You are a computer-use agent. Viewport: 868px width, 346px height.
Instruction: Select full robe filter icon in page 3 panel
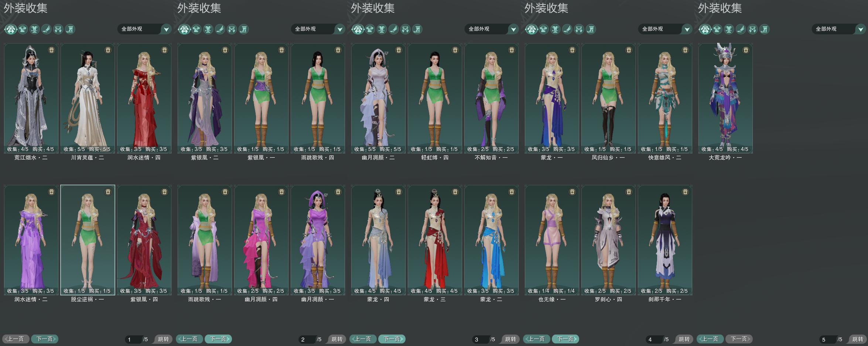pyautogui.click(x=358, y=29)
